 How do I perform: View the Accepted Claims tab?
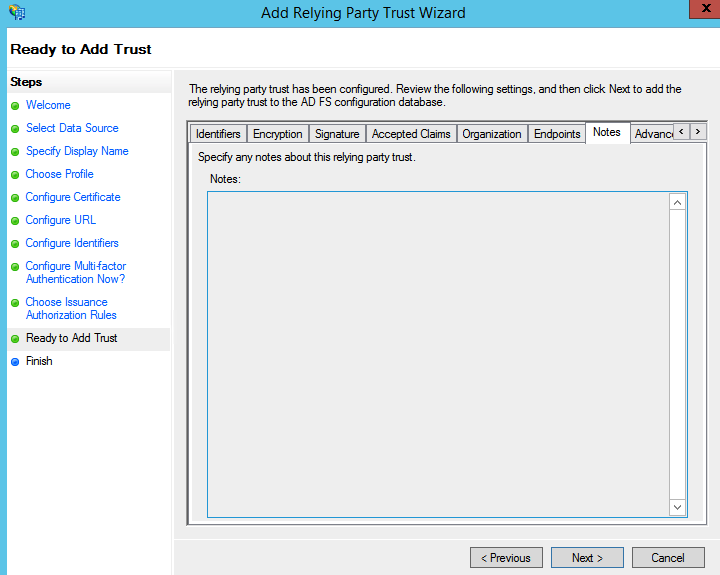point(411,134)
